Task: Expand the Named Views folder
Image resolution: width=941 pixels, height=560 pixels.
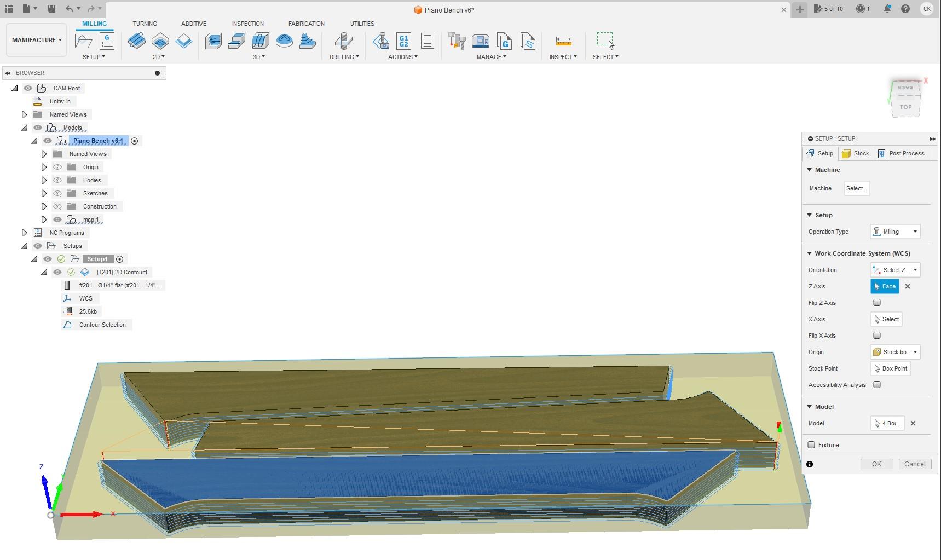Action: (x=24, y=114)
